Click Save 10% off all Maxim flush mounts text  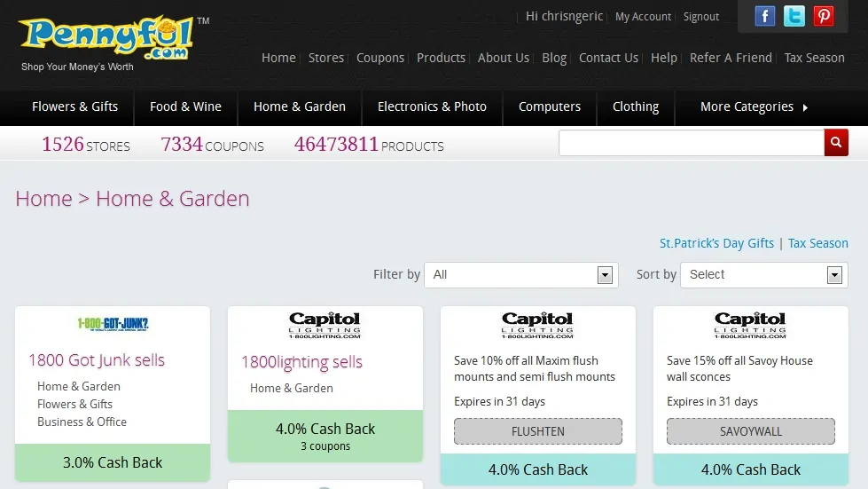point(535,369)
